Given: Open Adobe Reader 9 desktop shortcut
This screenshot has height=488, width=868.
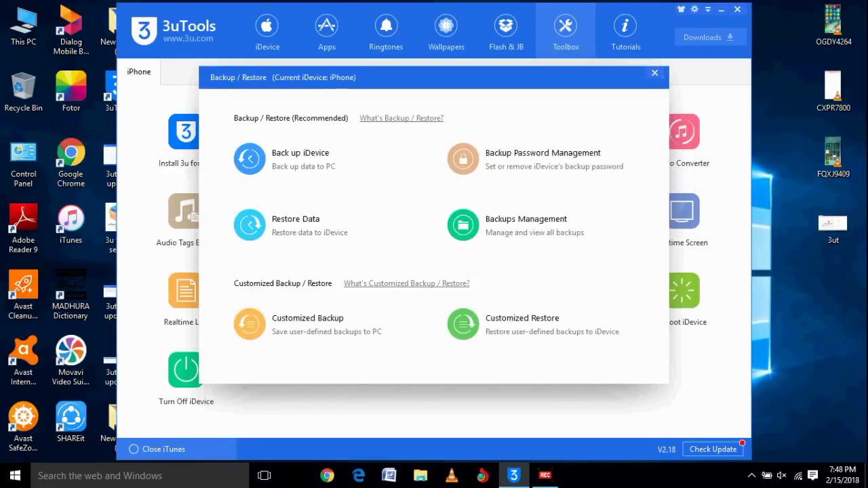Looking at the screenshot, I should (23, 229).
